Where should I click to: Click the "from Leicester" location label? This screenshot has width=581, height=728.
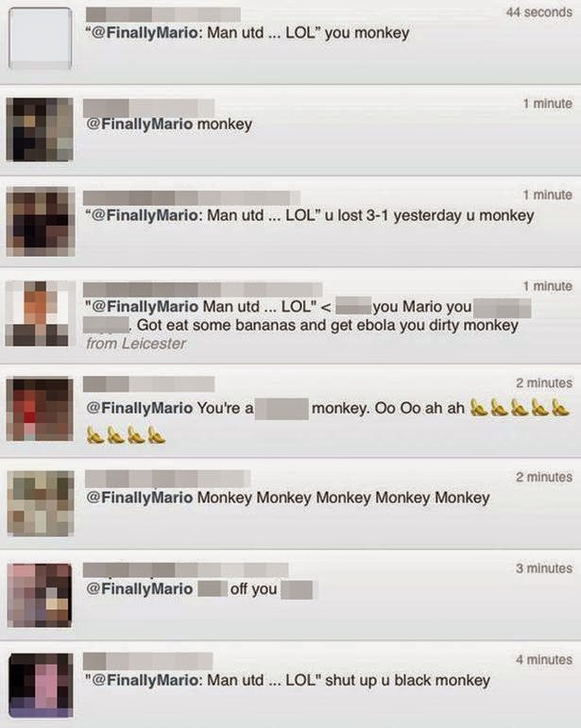(136, 344)
